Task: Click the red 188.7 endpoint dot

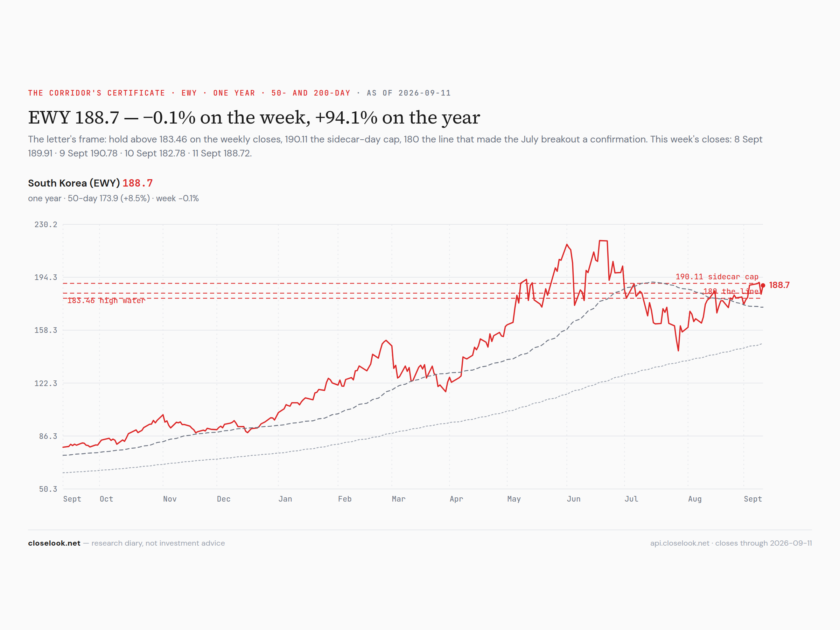Action: tap(763, 285)
